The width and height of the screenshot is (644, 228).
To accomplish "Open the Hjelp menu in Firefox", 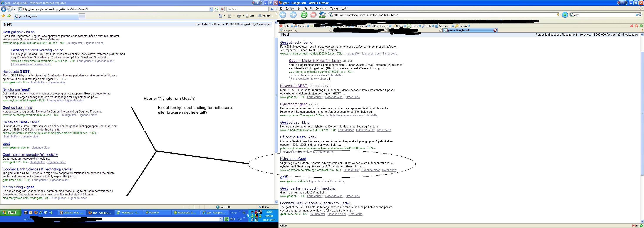I will pos(344,8).
